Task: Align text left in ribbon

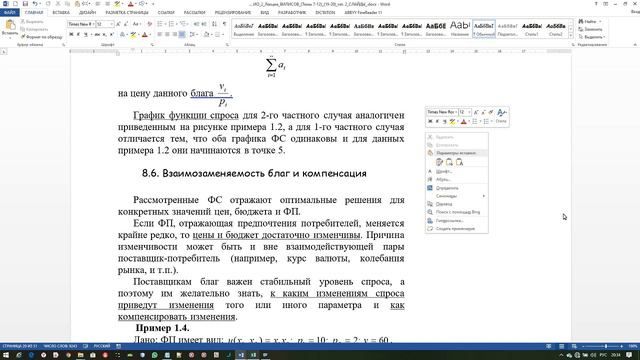Action: tap(160, 35)
